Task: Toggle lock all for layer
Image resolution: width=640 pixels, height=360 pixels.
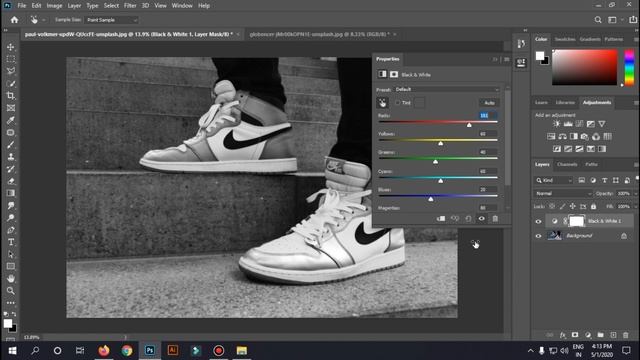Action: coord(593,207)
